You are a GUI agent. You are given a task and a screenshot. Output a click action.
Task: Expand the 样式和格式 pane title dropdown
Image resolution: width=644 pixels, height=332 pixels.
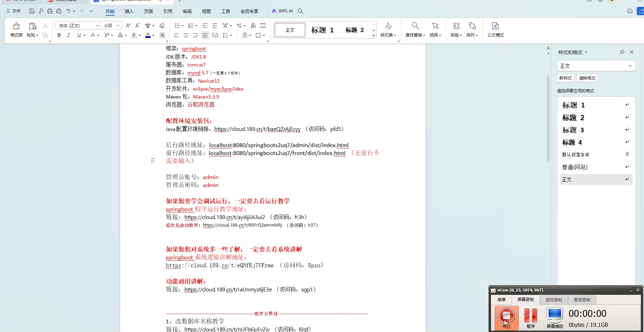pyautogui.click(x=586, y=52)
